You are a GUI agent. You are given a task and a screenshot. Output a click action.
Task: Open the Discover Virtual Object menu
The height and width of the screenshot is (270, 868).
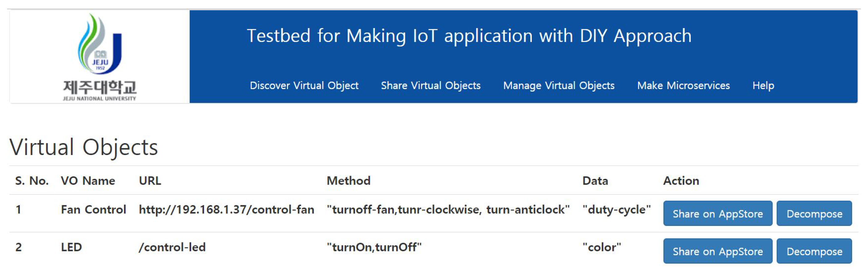pos(304,85)
